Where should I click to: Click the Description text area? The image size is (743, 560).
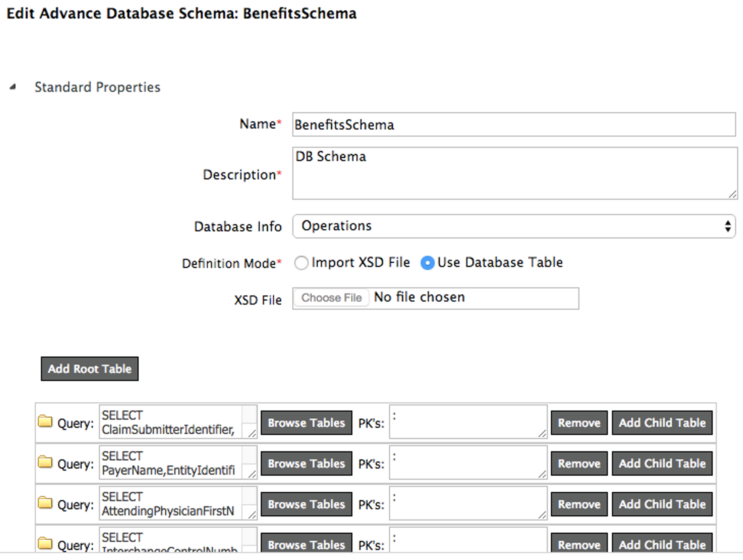tap(514, 174)
